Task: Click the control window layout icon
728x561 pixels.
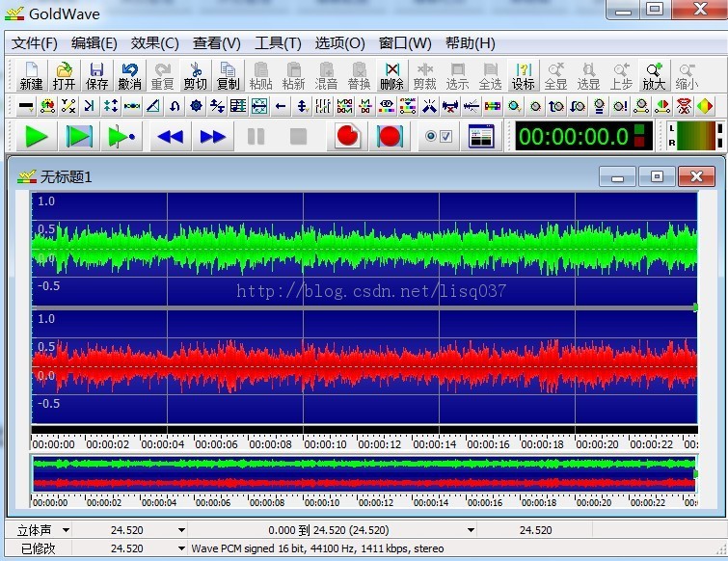Action: tap(481, 137)
